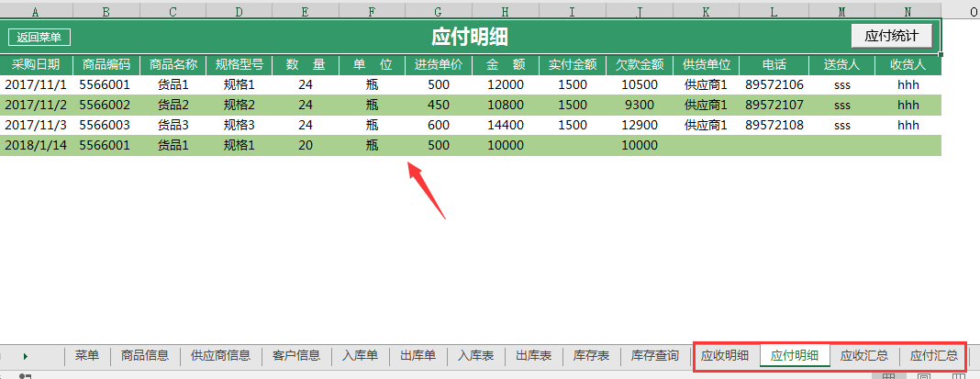Select the 货品2 product name cell
The image size is (980, 379).
coord(173,105)
